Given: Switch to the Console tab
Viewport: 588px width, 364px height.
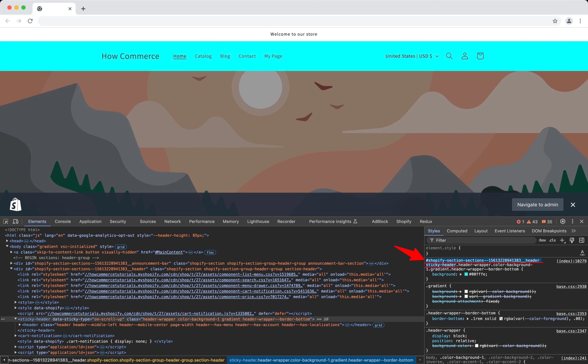Looking at the screenshot, I should [x=63, y=222].
